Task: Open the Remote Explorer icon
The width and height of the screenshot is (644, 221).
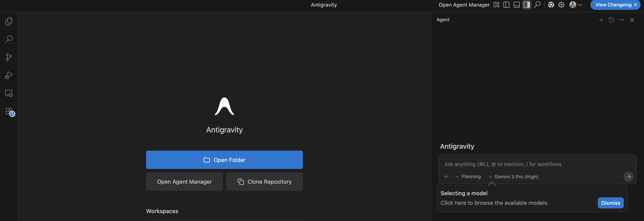Action: (9, 93)
